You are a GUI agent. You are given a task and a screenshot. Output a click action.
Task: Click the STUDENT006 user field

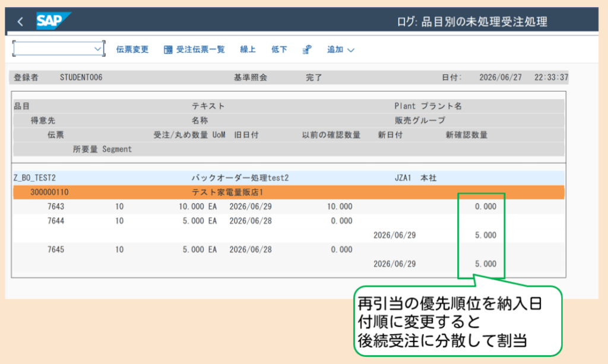[x=81, y=78]
